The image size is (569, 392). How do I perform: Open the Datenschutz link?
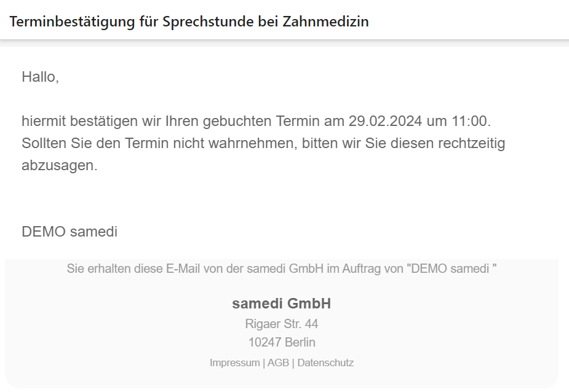tap(325, 363)
